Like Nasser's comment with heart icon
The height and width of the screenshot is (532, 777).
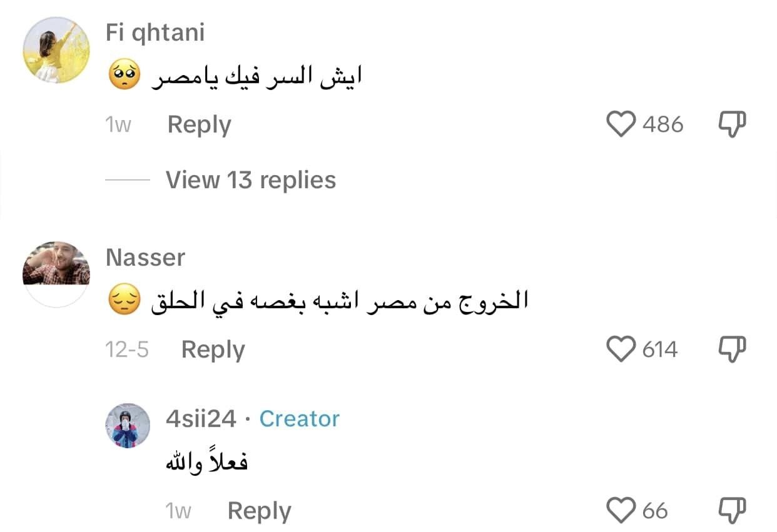tap(621, 349)
